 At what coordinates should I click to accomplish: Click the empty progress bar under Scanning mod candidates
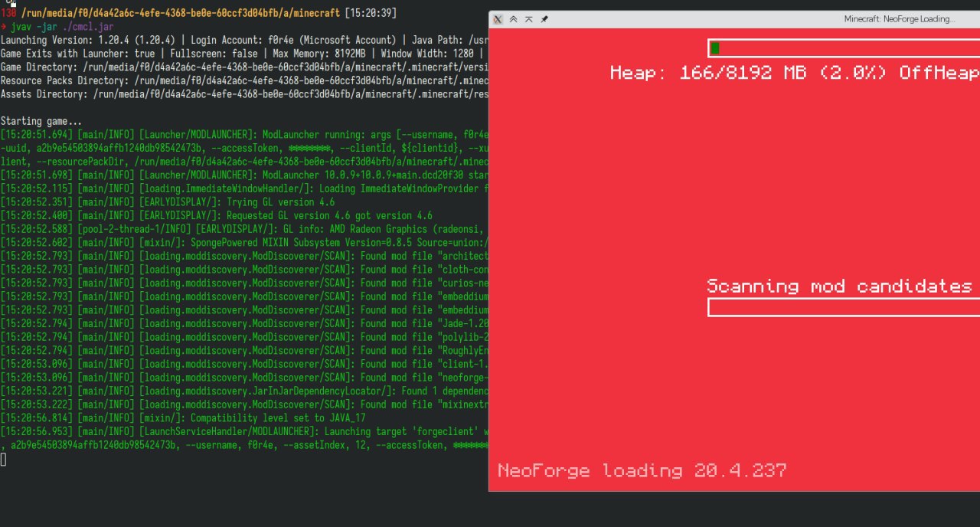[844, 307]
